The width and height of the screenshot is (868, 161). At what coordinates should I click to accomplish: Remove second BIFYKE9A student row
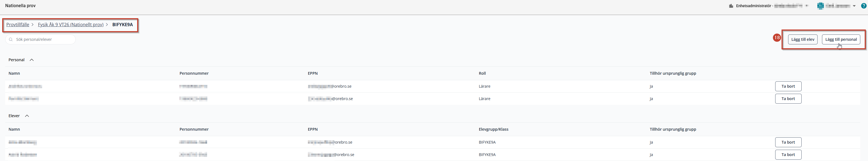coord(788,155)
